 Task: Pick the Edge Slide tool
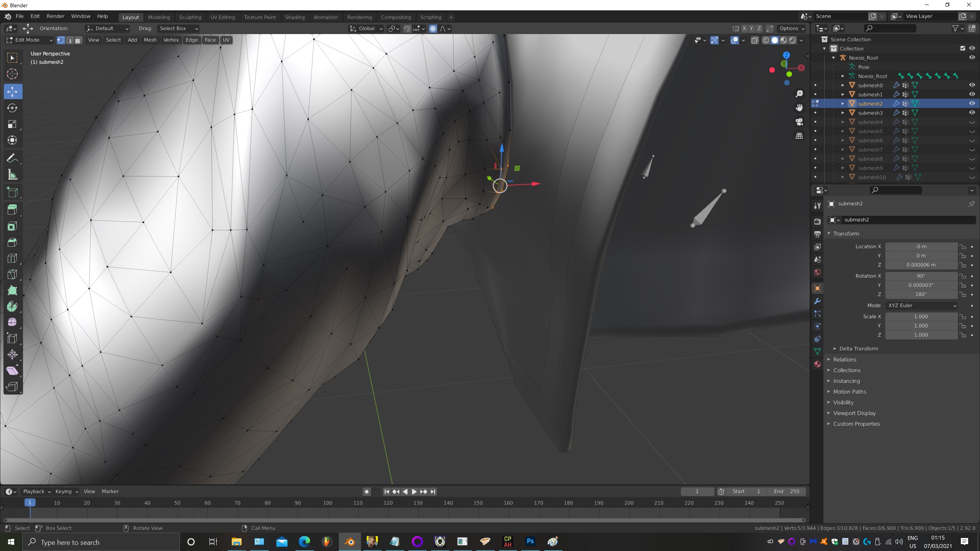(x=12, y=339)
